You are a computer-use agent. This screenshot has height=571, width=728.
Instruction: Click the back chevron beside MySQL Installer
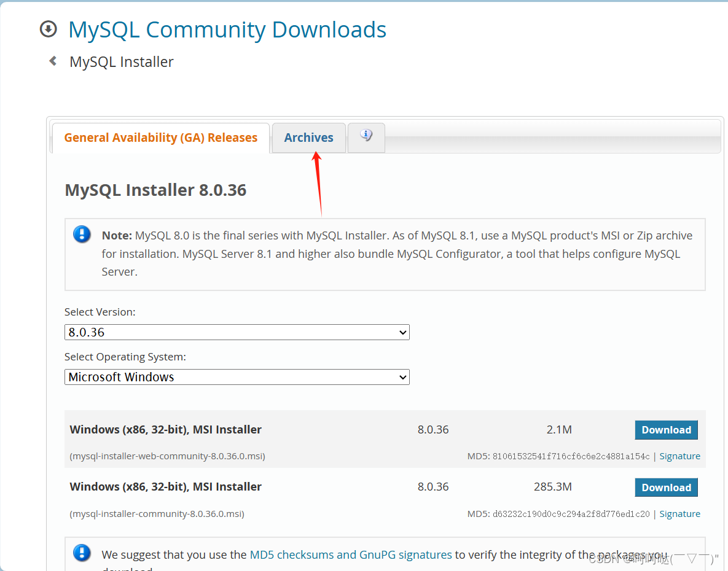point(53,61)
